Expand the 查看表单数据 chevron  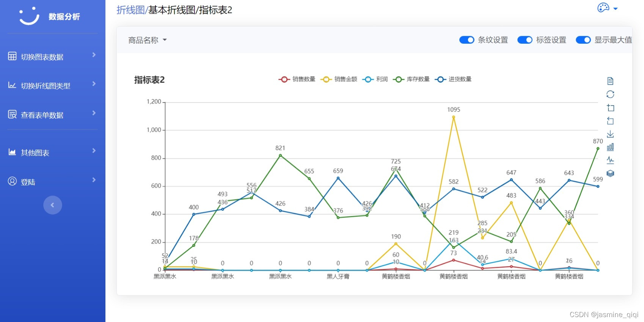coord(94,113)
